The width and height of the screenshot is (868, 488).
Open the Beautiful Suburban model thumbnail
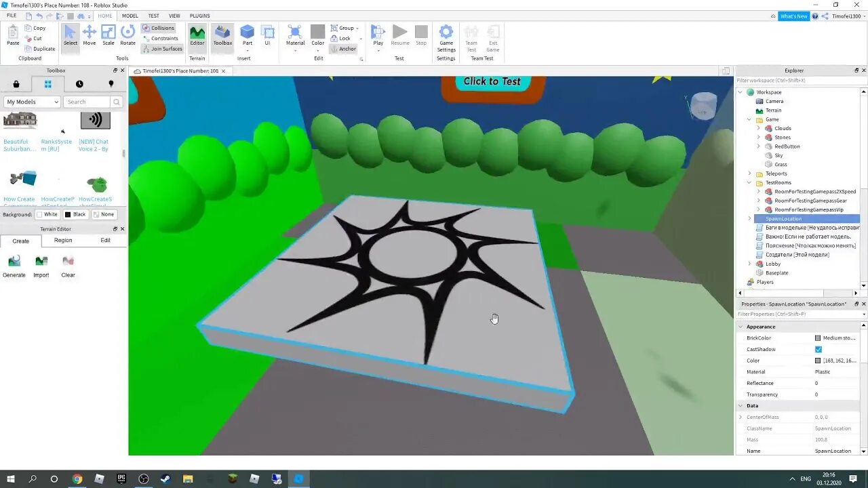[x=20, y=121]
